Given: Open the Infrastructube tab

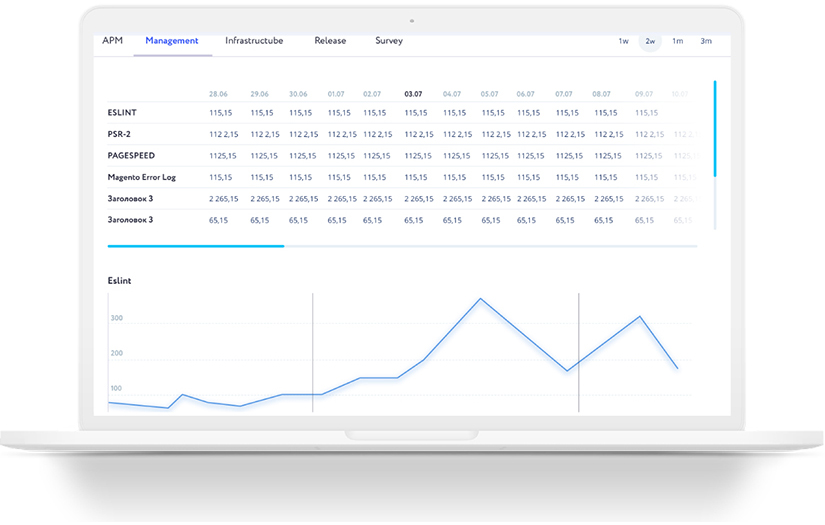Looking at the screenshot, I should (254, 41).
